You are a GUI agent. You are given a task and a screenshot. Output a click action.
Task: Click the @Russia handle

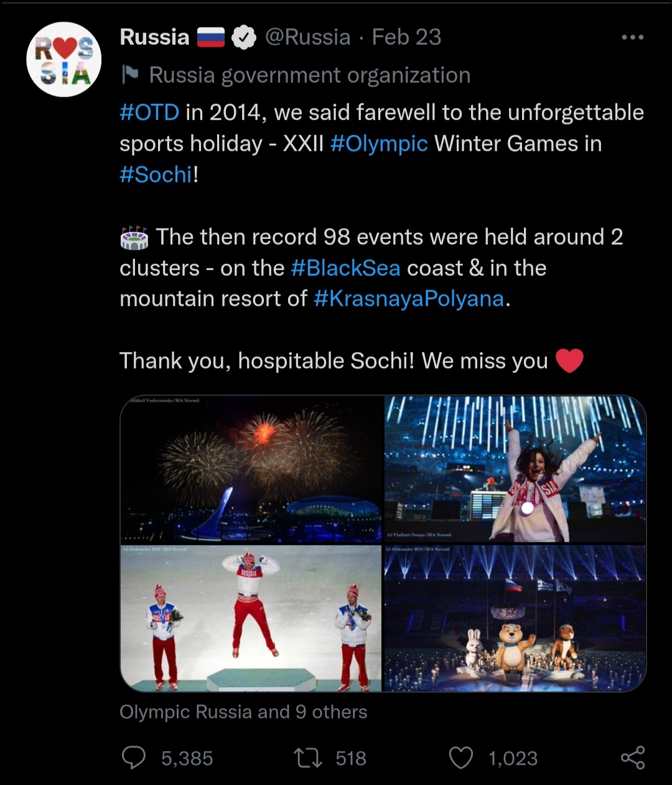308,37
